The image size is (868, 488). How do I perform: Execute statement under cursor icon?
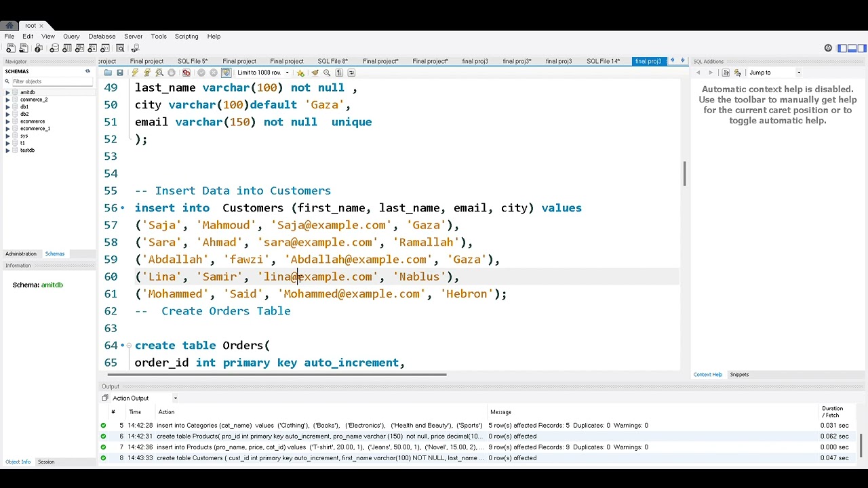point(147,73)
